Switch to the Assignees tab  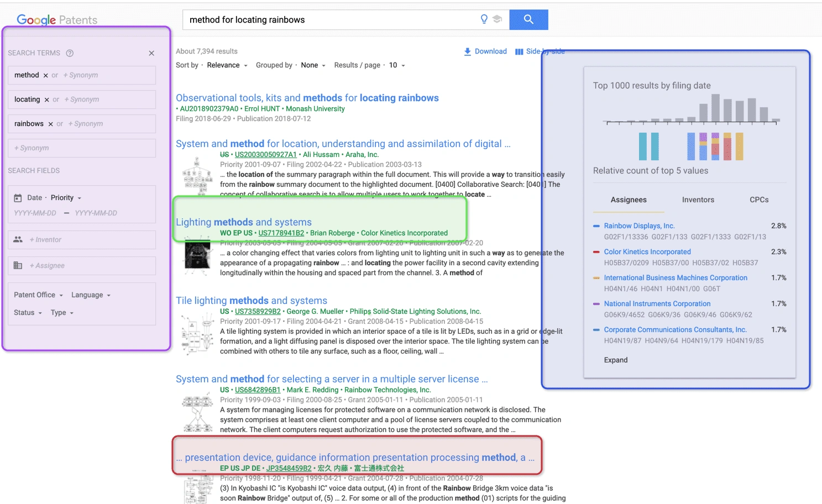tap(629, 200)
